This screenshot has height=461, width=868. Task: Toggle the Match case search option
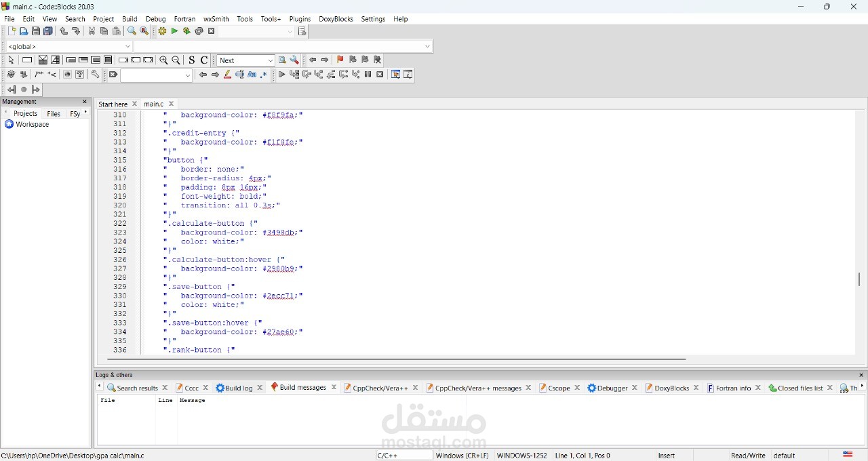pyautogui.click(x=252, y=75)
